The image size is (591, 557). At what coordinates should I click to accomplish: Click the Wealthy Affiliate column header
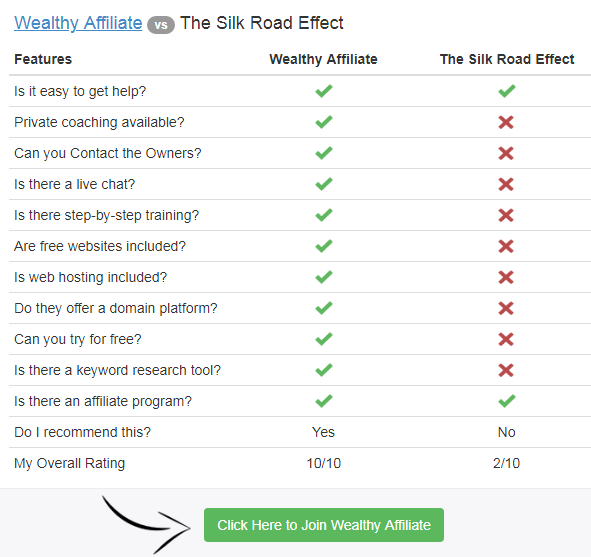point(323,59)
